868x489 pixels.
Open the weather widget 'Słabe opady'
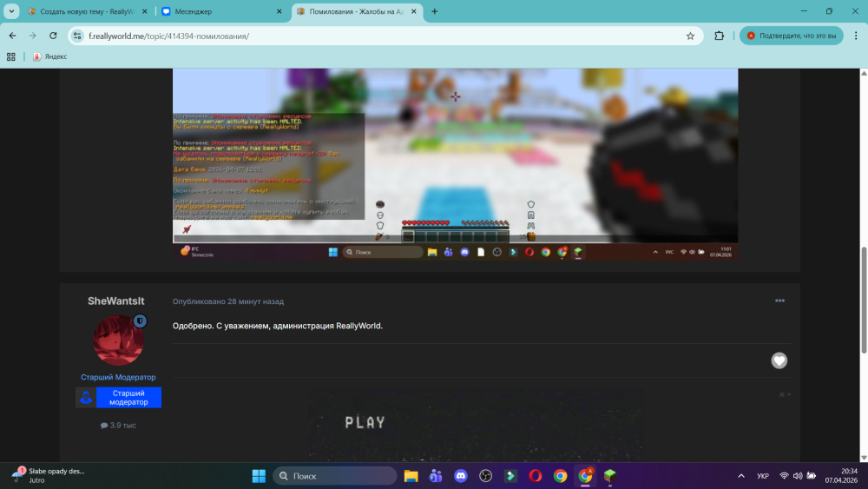click(x=49, y=476)
